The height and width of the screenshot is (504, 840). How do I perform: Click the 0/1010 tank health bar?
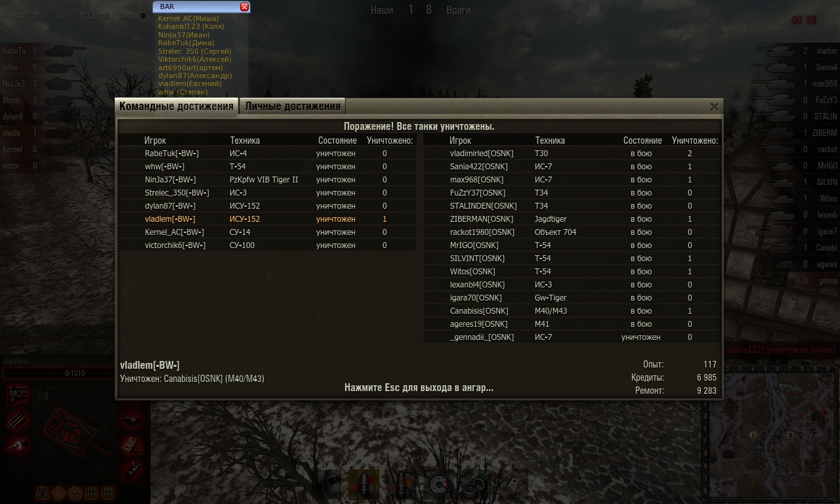[74, 373]
